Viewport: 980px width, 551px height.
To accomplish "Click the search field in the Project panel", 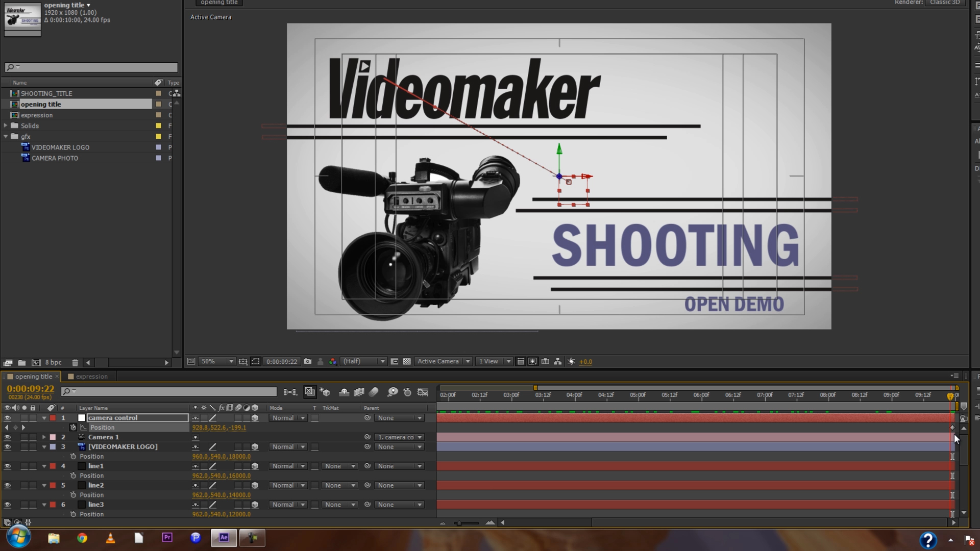I will [91, 67].
